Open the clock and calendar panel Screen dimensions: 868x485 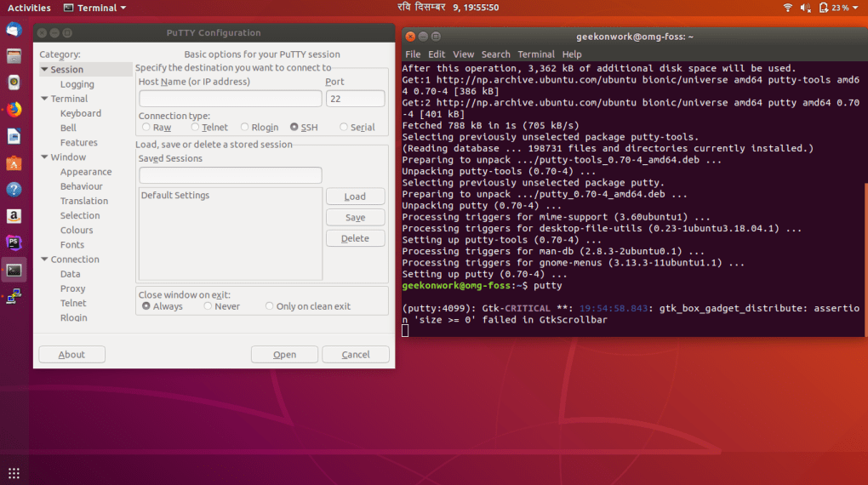(448, 8)
